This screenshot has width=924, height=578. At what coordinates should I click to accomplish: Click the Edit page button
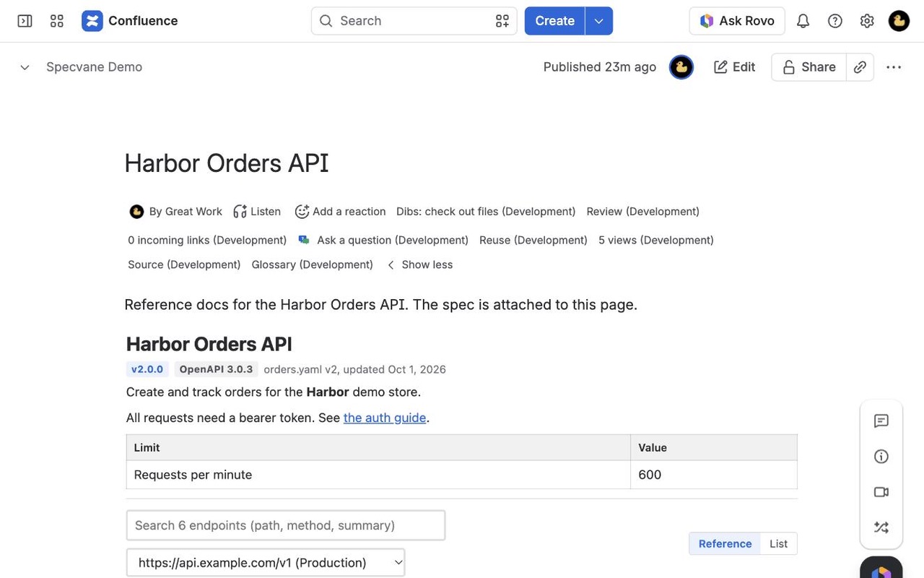pyautogui.click(x=734, y=67)
